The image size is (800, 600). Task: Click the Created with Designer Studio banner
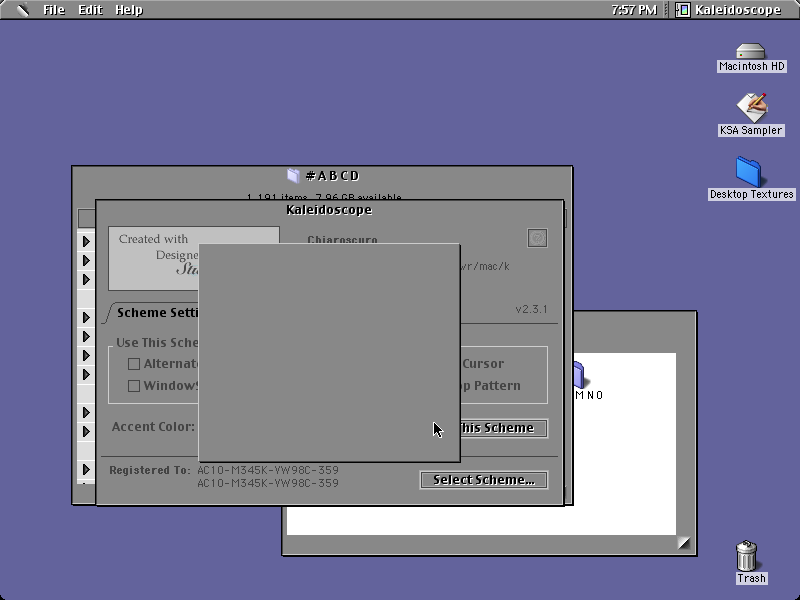tap(154, 258)
